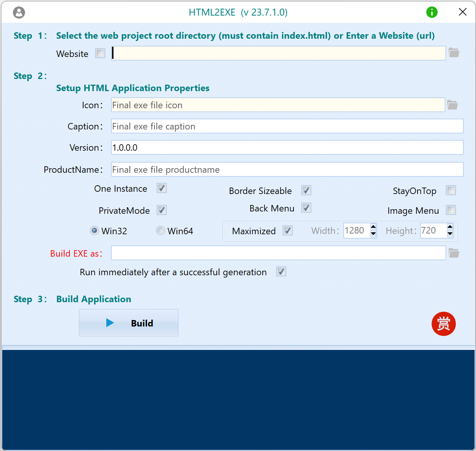Click the user account icon in title bar
The width and height of the screenshot is (476, 451).
(19, 13)
